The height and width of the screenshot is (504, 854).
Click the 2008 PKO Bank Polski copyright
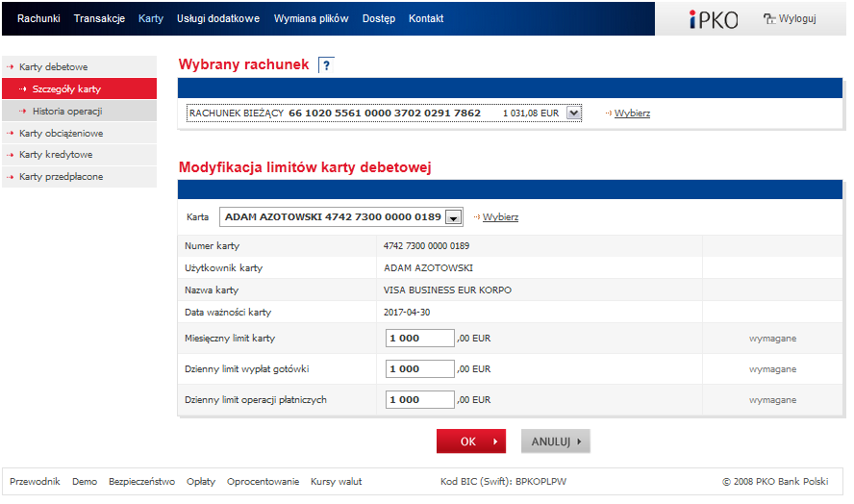point(775,482)
